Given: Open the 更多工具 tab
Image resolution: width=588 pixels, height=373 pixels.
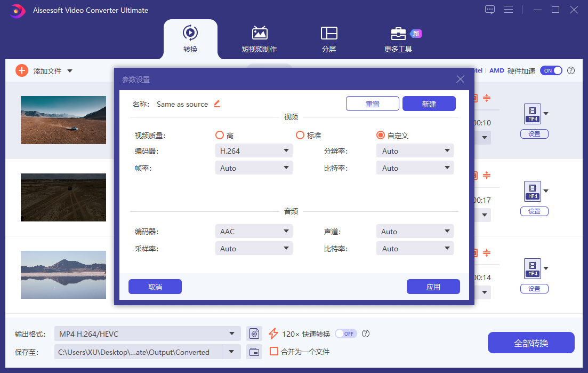Looking at the screenshot, I should (398, 39).
